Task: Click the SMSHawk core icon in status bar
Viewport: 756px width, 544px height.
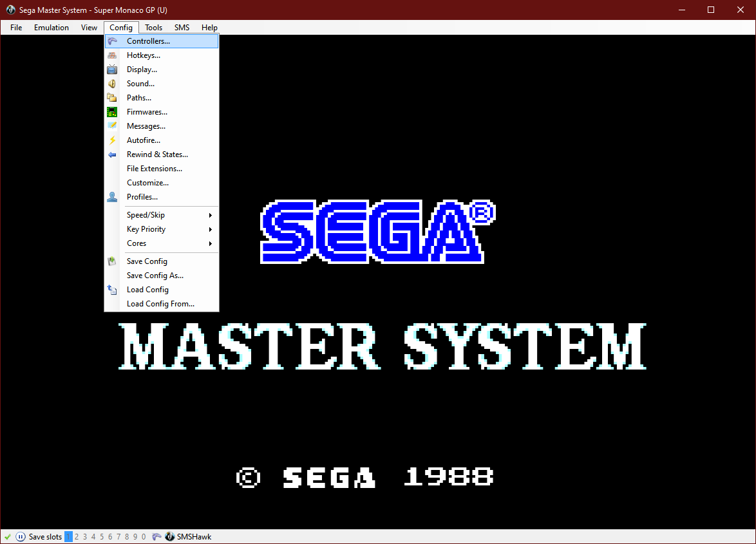Action: pos(170,537)
